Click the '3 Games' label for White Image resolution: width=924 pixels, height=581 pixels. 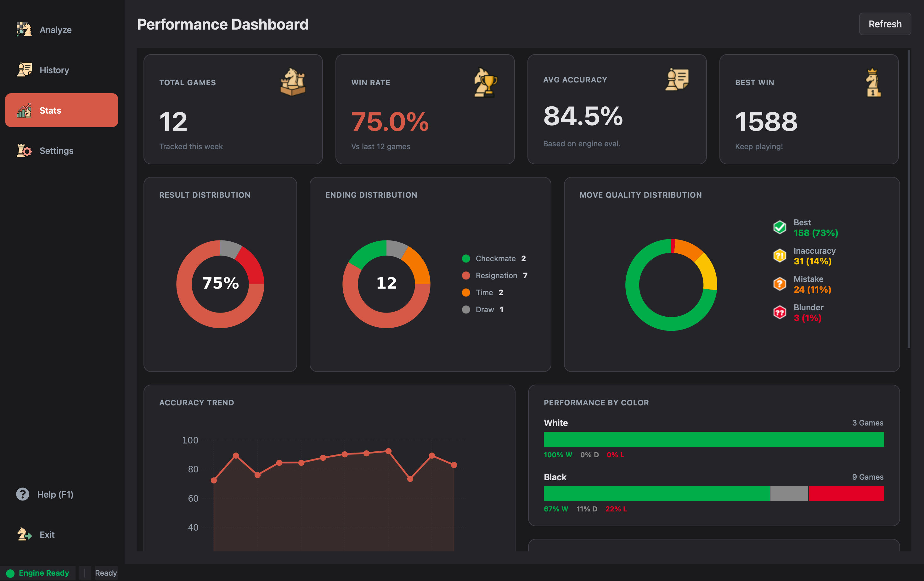[x=868, y=423]
